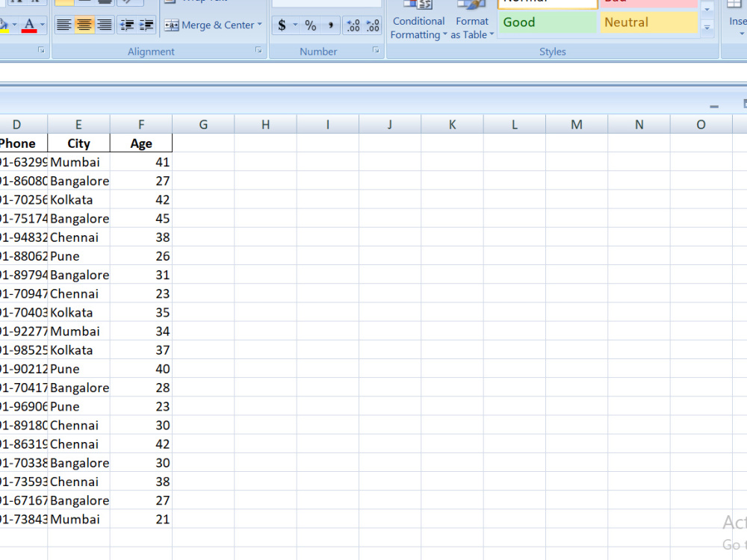Viewport: 747px width, 560px height.
Task: Click the Decrease Indent icon
Action: (127, 25)
